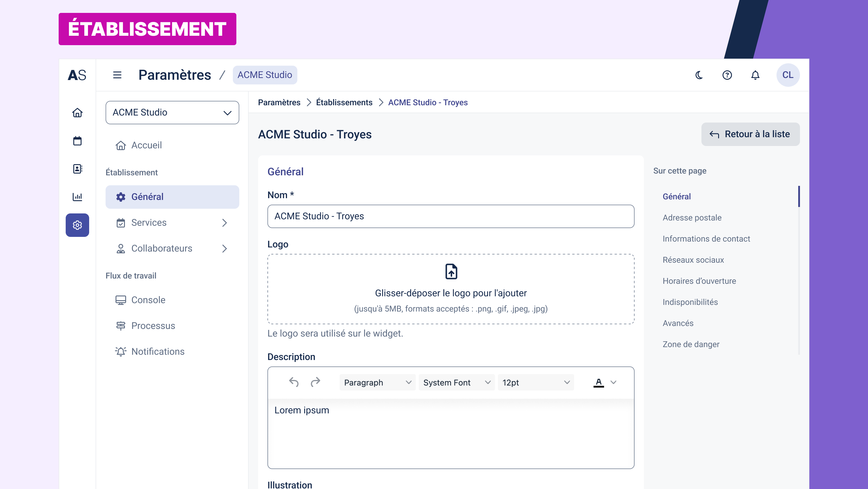Jump to Avancés section
This screenshot has width=868, height=489.
(678, 323)
